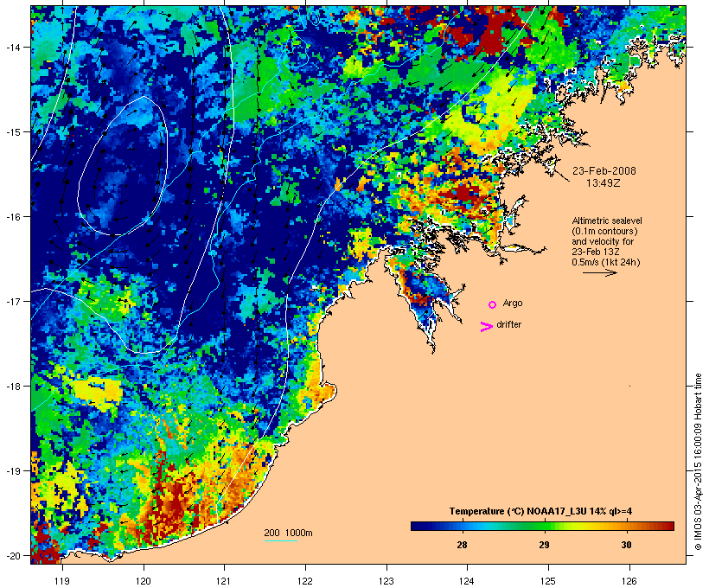Click the cyan 200 1000m depth contour legend line
This screenshot has width=709, height=588.
point(280,541)
